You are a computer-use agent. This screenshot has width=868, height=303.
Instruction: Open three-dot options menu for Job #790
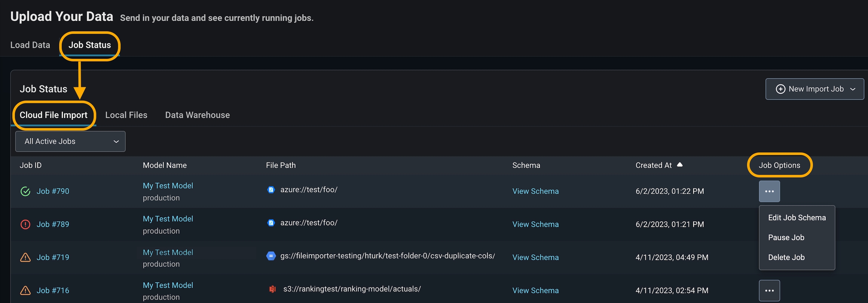769,191
